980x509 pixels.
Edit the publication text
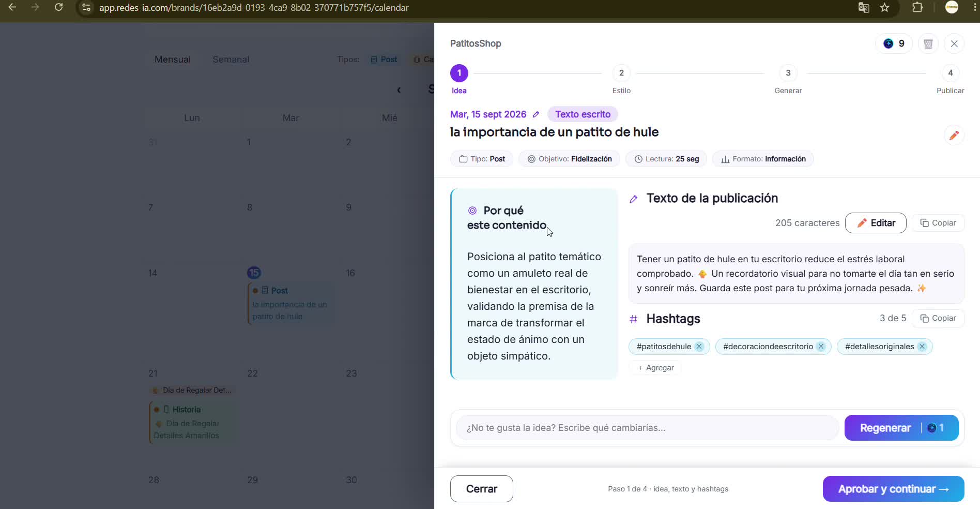[x=876, y=223]
